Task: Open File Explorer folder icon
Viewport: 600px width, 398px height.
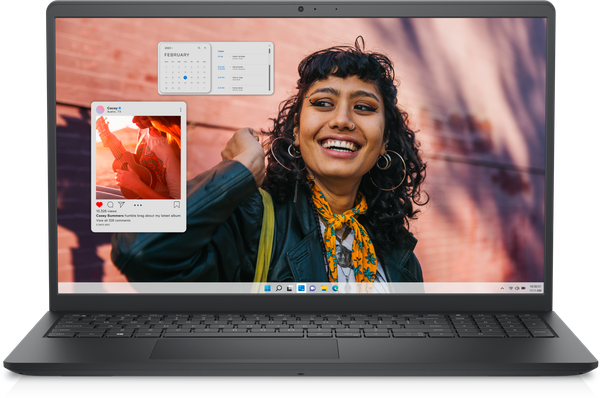Action: [x=324, y=288]
